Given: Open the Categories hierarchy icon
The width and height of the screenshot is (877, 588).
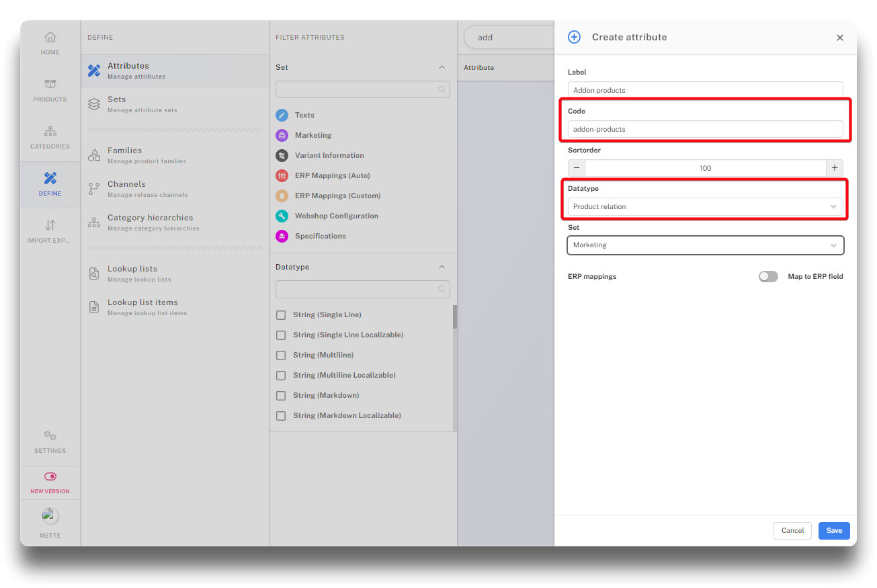Looking at the screenshot, I should click(x=50, y=132).
